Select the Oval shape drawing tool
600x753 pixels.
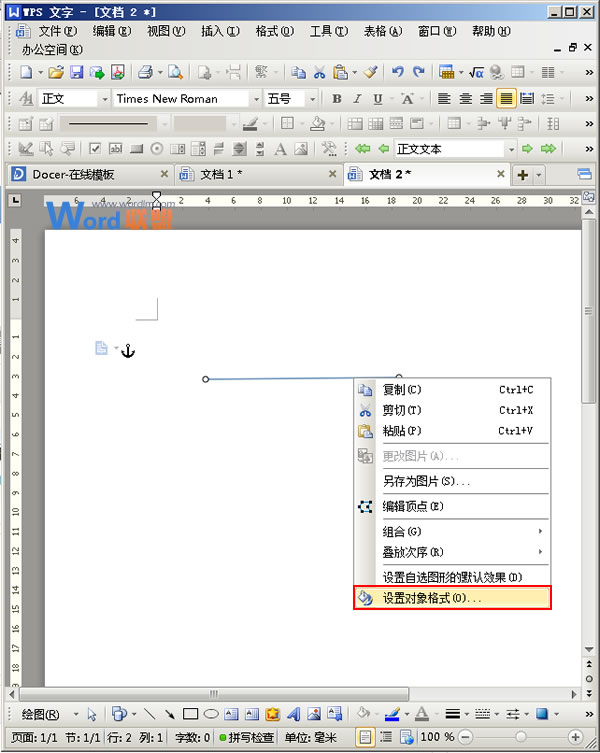(211, 714)
